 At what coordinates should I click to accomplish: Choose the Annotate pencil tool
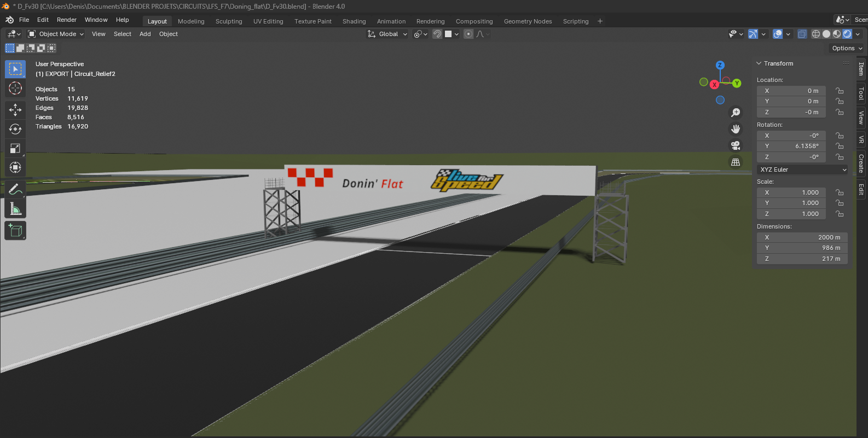pos(15,190)
